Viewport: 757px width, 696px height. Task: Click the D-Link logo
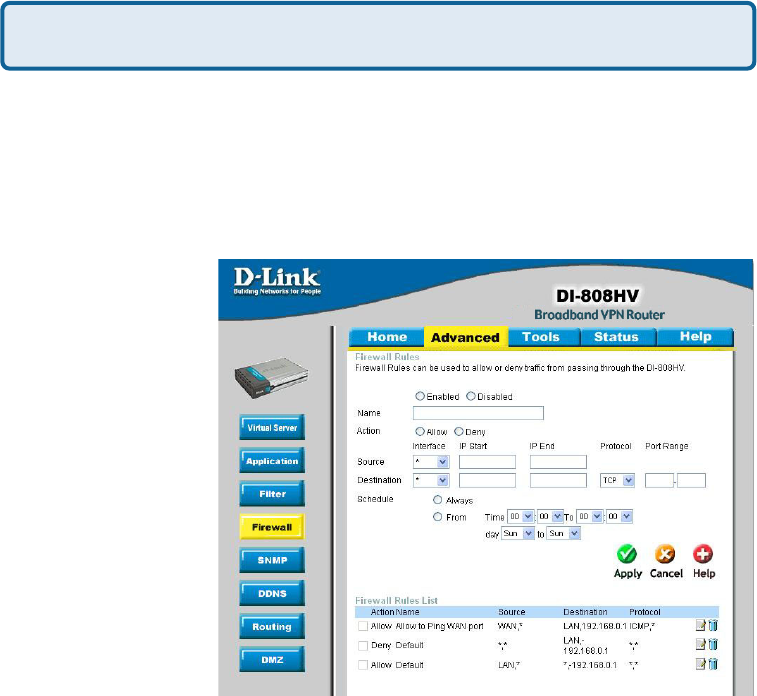(277, 281)
